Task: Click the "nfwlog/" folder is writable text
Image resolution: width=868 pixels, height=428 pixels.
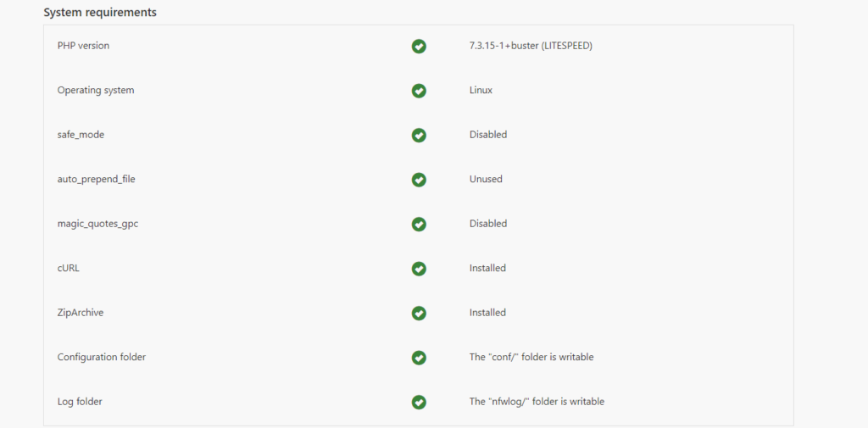Action: pos(537,402)
